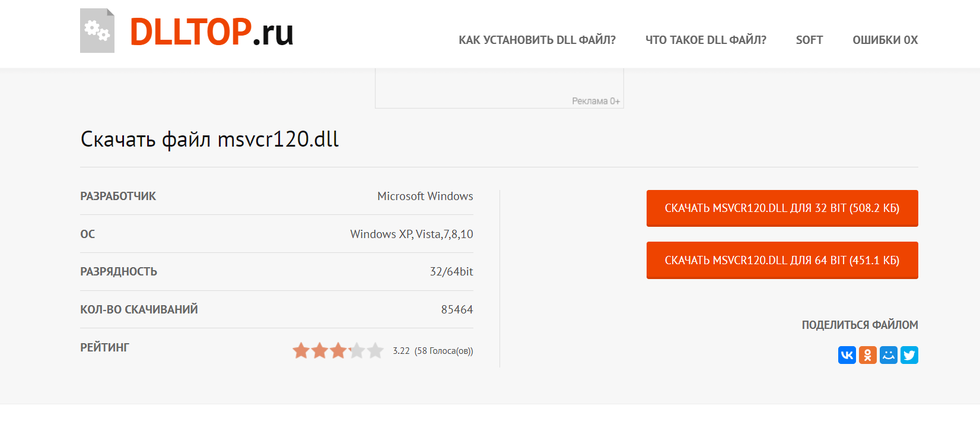980x434 pixels.
Task: Open the 'Ошибки 0x' menu item
Action: pyautogui.click(x=885, y=40)
